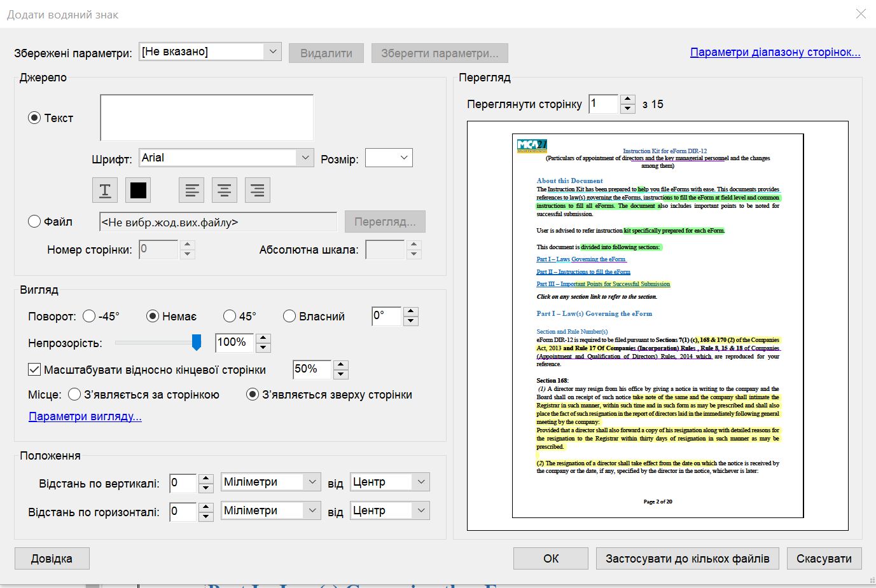
Task: Select the Текст source radio button
Action: [x=34, y=118]
